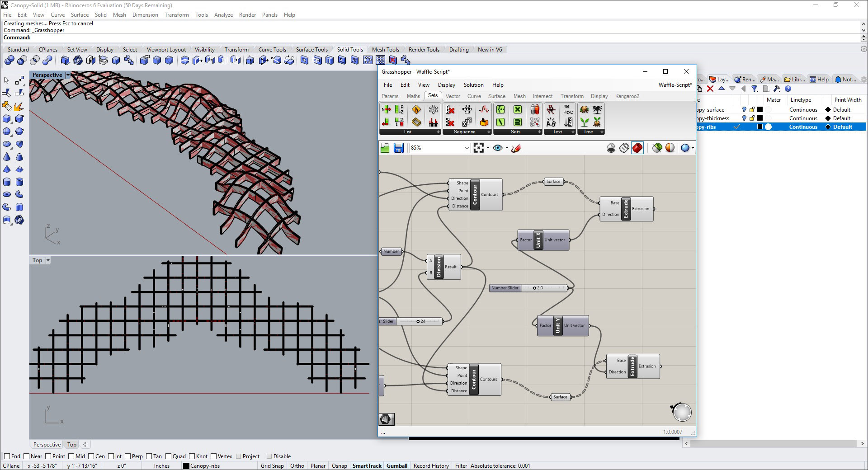Click the Create Set component icon
Screen dimensions: 868x470
pos(500,109)
